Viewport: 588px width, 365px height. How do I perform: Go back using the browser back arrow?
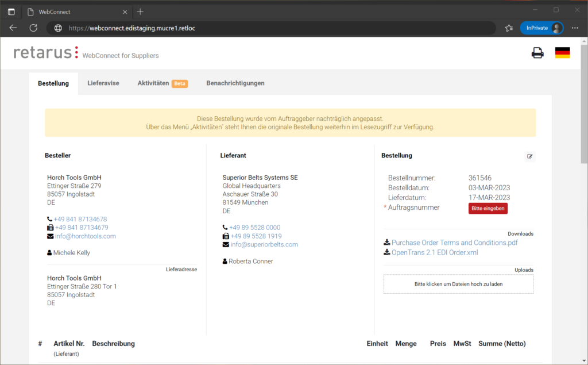coord(13,28)
